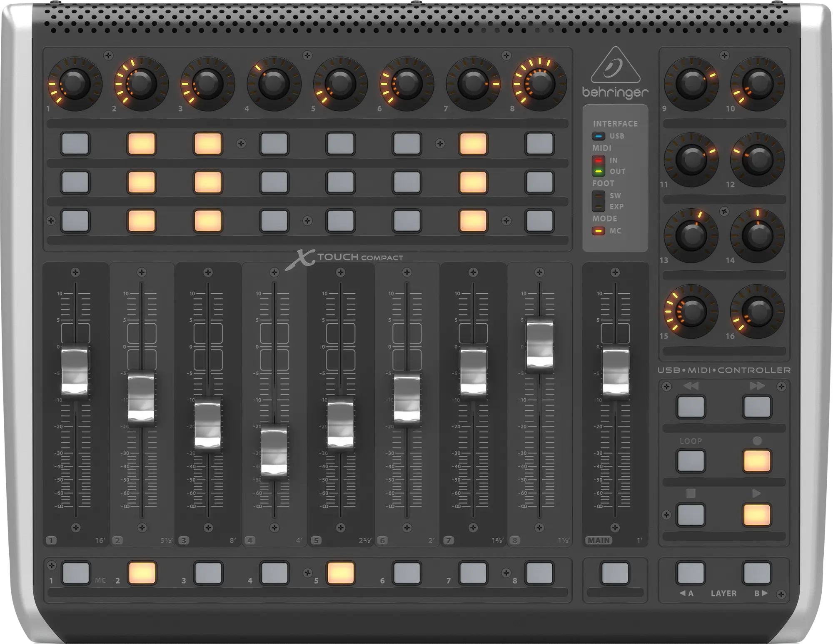Click rotary encoder knob 4
Screen dimensions: 833x644
274,84
